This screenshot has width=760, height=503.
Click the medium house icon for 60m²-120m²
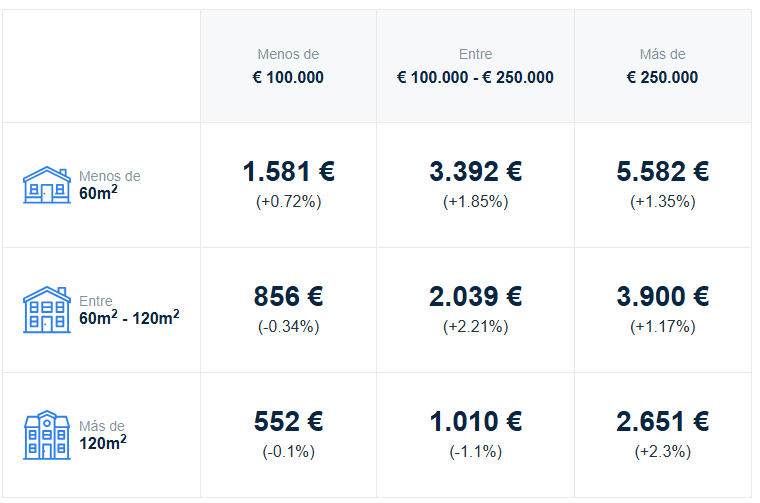coord(47,310)
